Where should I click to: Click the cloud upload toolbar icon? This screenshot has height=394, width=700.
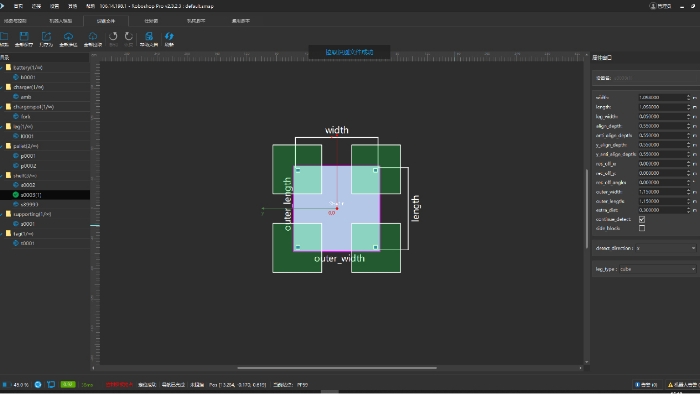tap(68, 37)
